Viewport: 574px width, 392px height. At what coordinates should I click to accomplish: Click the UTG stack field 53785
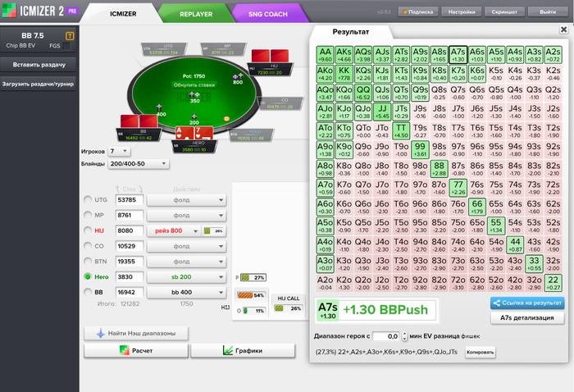click(x=130, y=200)
